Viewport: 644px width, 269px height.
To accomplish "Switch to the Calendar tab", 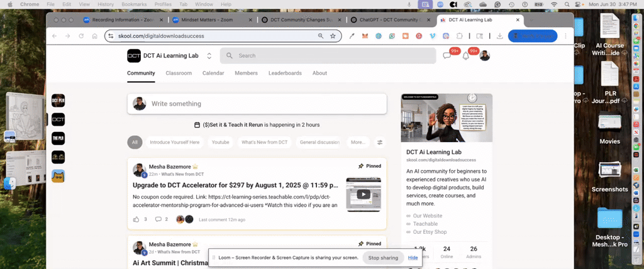I will pyautogui.click(x=213, y=73).
